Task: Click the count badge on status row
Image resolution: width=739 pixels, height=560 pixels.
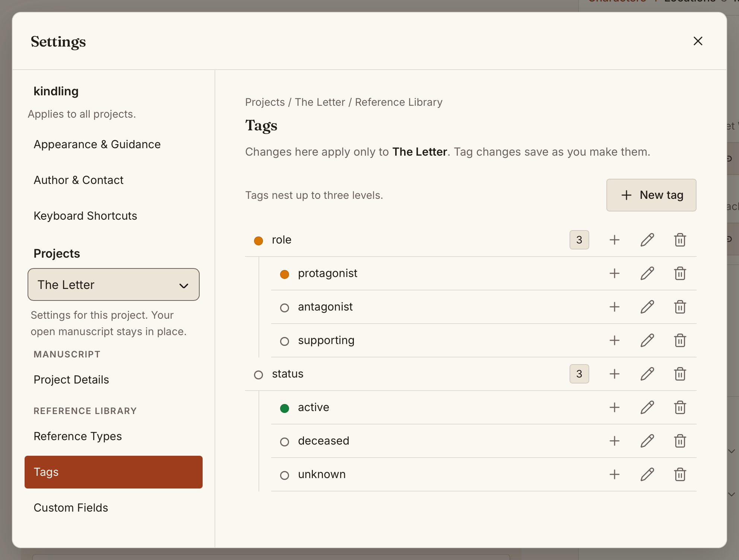Action: pos(579,374)
